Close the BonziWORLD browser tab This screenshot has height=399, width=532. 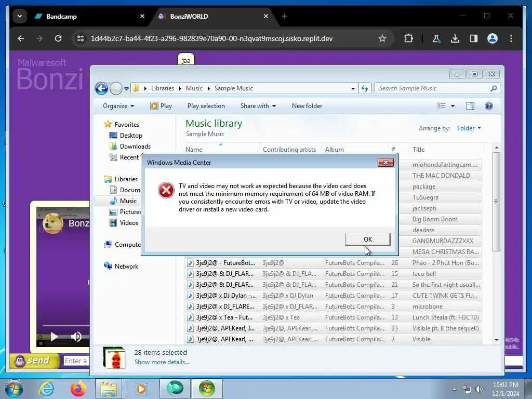pyautogui.click(x=265, y=16)
